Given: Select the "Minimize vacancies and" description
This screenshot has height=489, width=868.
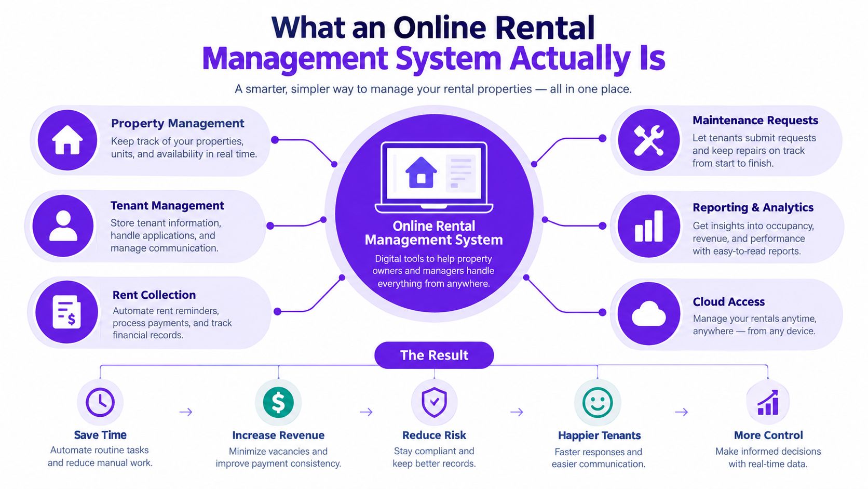Looking at the screenshot, I should tap(278, 457).
